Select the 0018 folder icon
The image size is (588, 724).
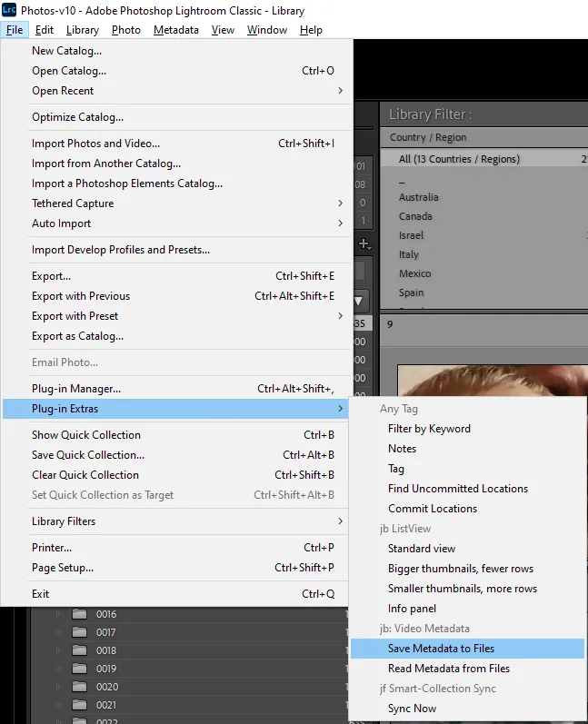pyautogui.click(x=79, y=650)
